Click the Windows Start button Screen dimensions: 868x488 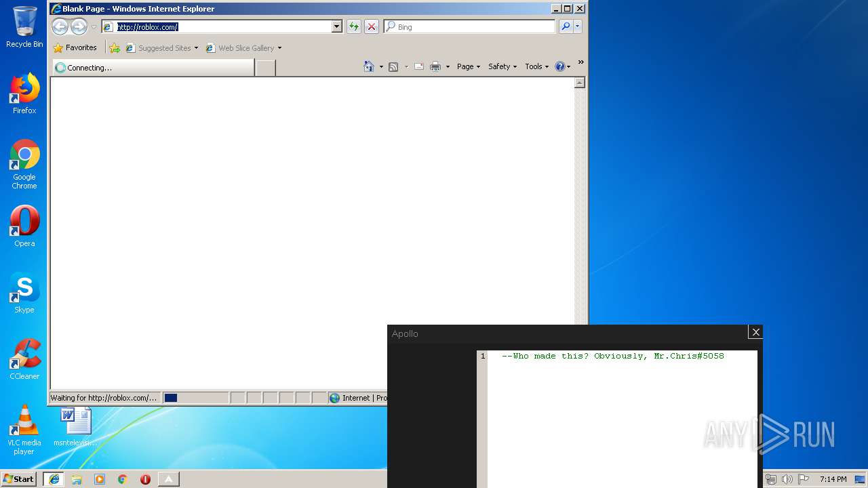(19, 479)
